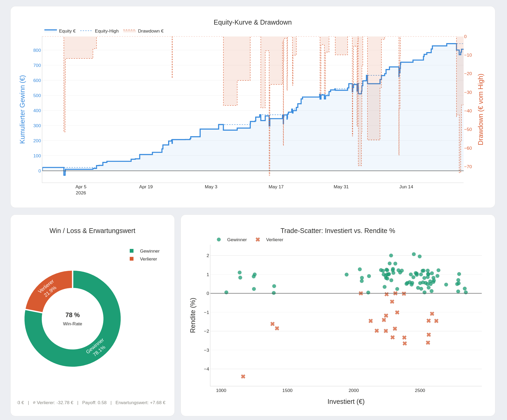Click the '78 %' value in donut center

tap(73, 315)
